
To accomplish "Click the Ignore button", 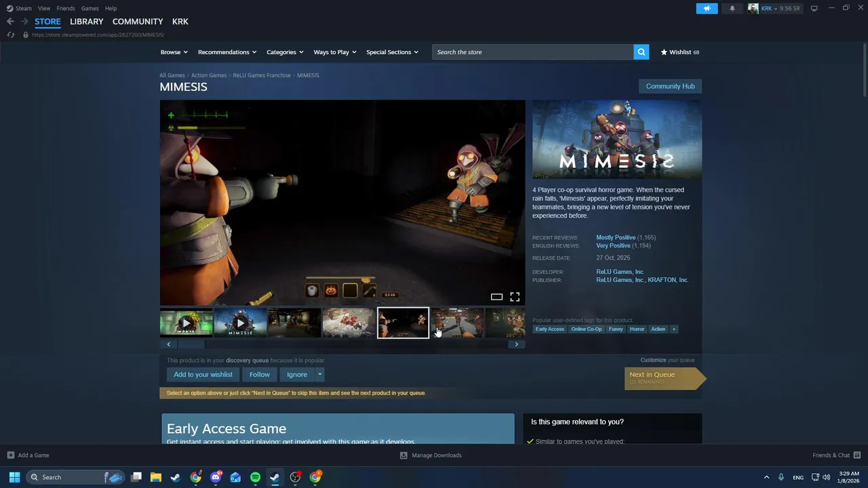I will pos(297,374).
